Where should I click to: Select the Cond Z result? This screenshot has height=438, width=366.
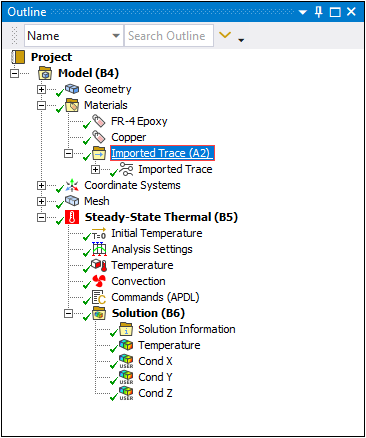(155, 393)
